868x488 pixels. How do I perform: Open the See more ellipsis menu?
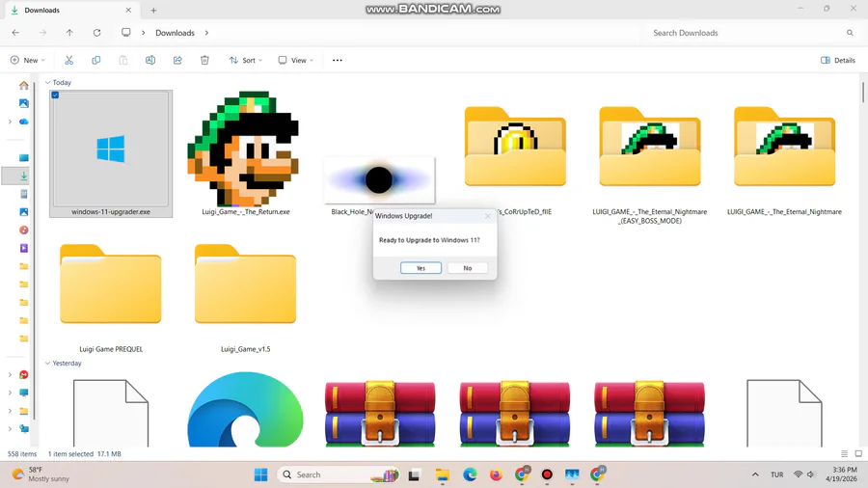[338, 60]
